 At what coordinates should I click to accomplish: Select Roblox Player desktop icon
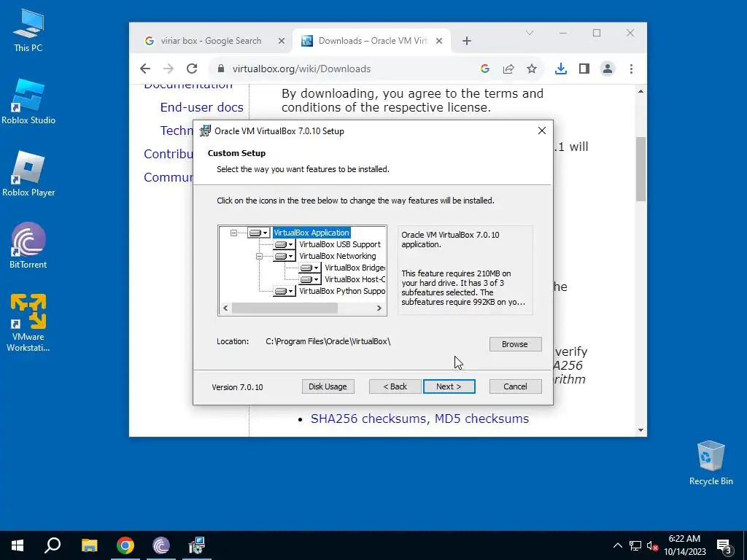pyautogui.click(x=28, y=174)
